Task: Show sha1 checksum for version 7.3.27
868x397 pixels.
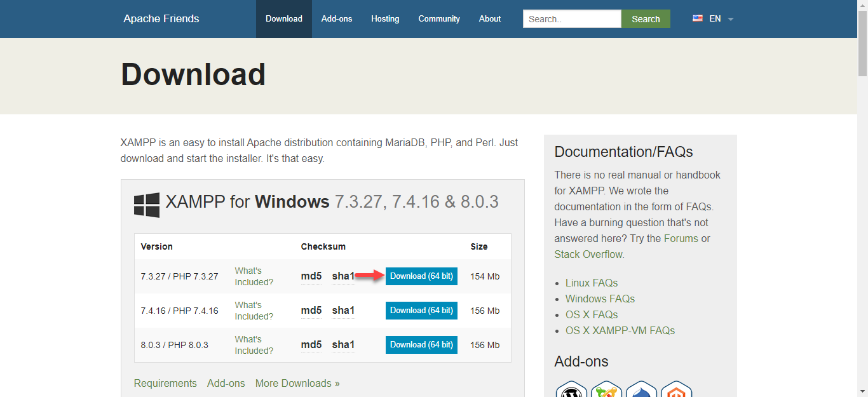Action: coord(343,276)
